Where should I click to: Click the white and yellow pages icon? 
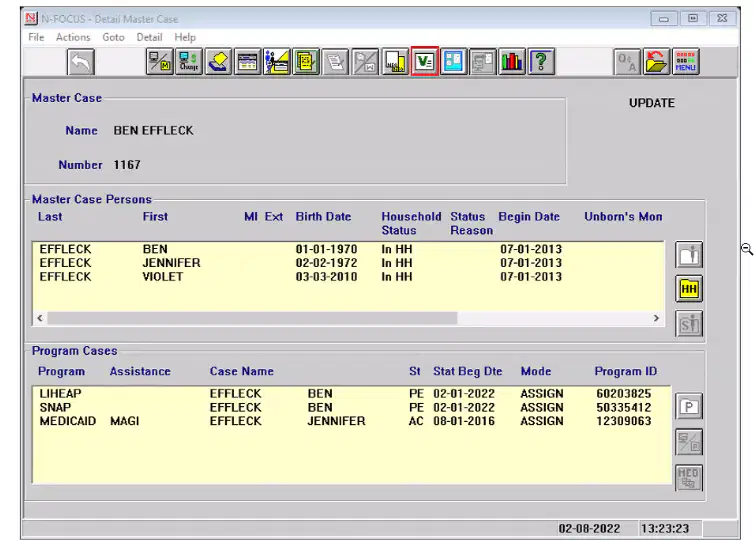(x=395, y=62)
